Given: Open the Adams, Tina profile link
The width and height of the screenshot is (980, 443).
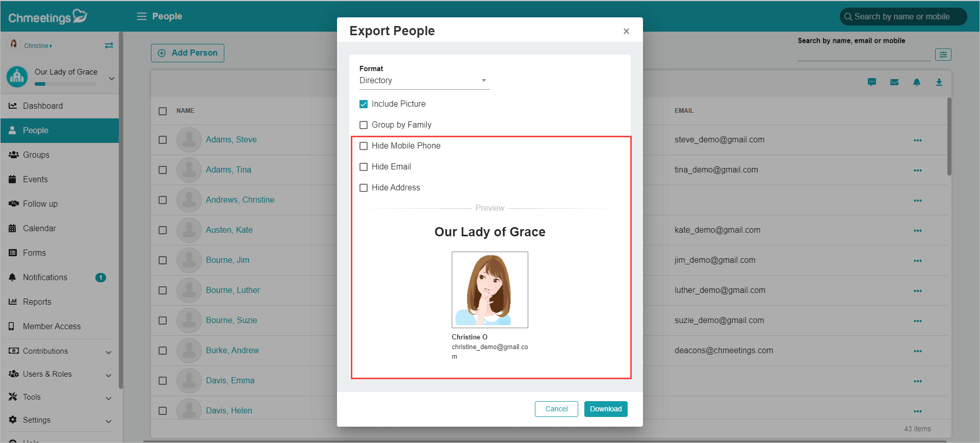Looking at the screenshot, I should 228,170.
